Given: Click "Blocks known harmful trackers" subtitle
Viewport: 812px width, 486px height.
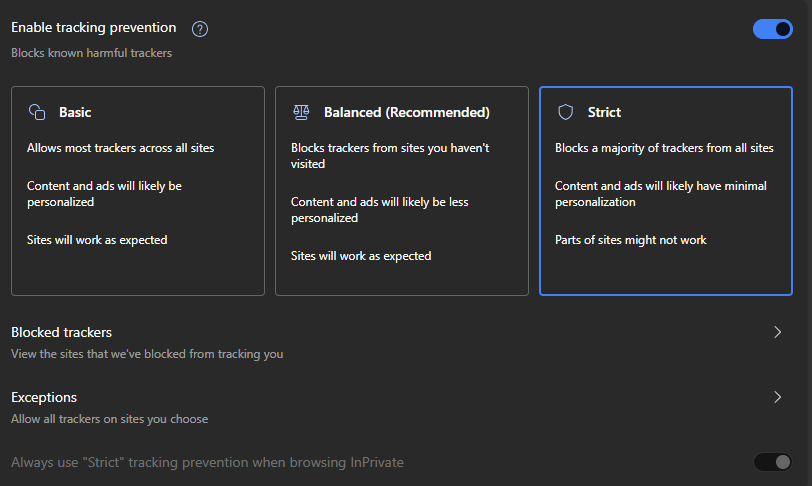Looking at the screenshot, I should pyautogui.click(x=91, y=52).
